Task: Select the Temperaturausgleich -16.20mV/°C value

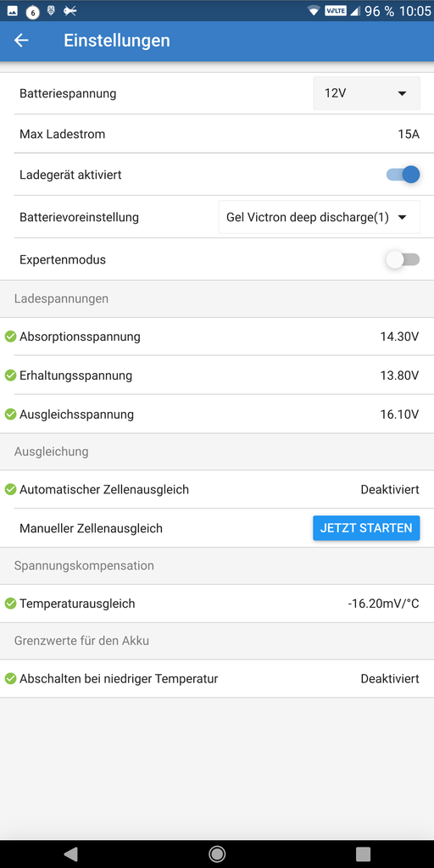Action: (384, 604)
